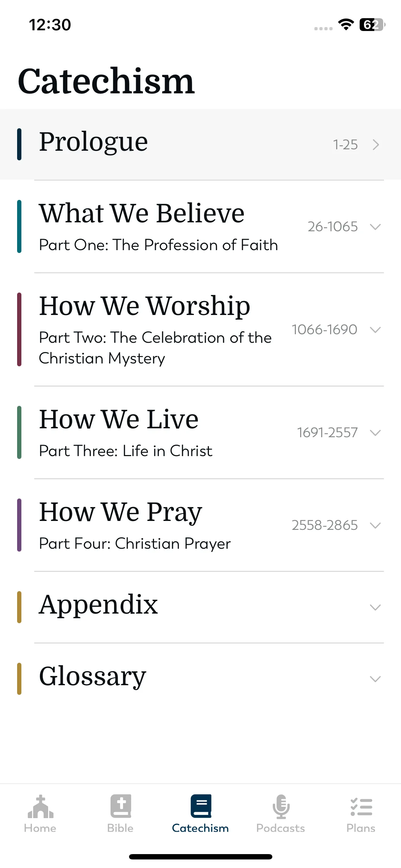Expand the How We Live chevron
This screenshot has height=868, width=401.
[375, 433]
